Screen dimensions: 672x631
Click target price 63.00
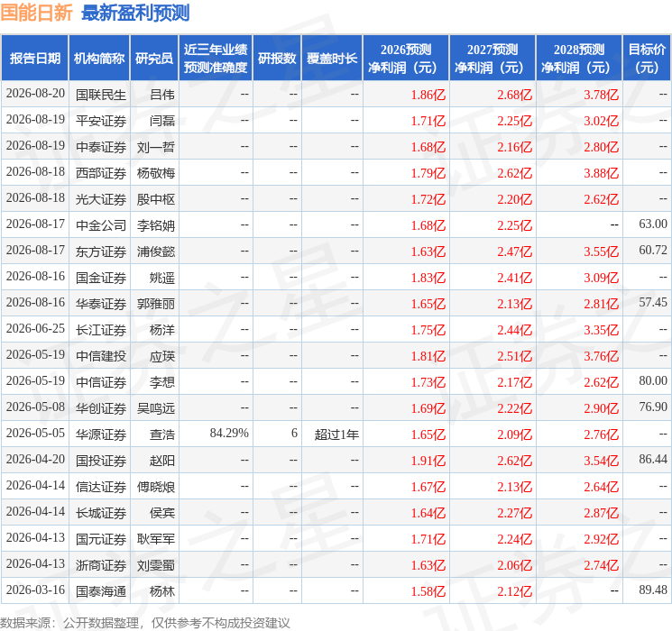coord(653,224)
